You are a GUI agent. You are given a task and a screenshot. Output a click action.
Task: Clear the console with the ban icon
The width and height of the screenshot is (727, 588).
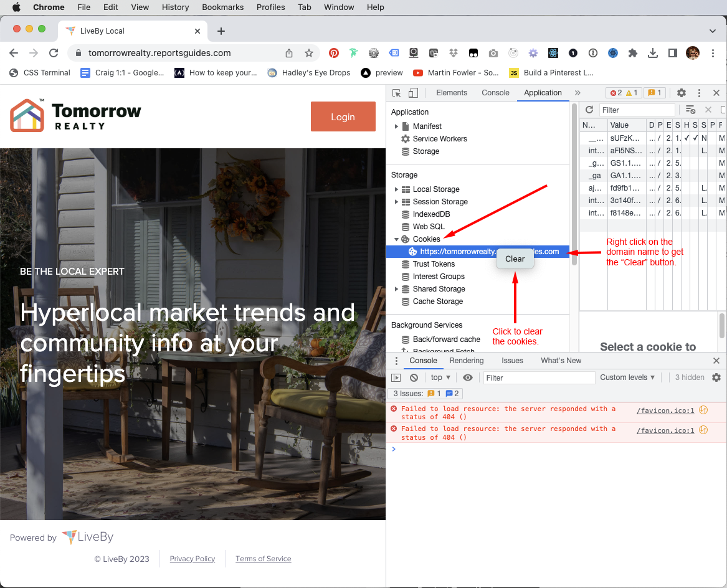click(414, 377)
